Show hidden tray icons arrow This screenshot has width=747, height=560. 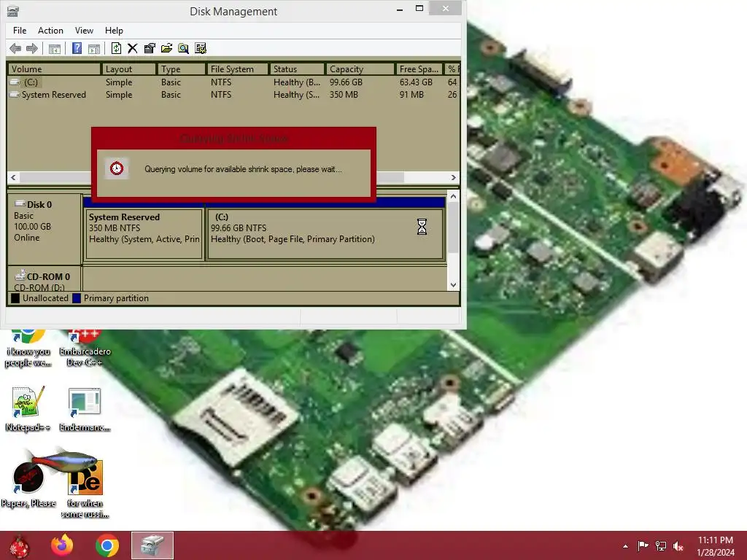coord(625,546)
